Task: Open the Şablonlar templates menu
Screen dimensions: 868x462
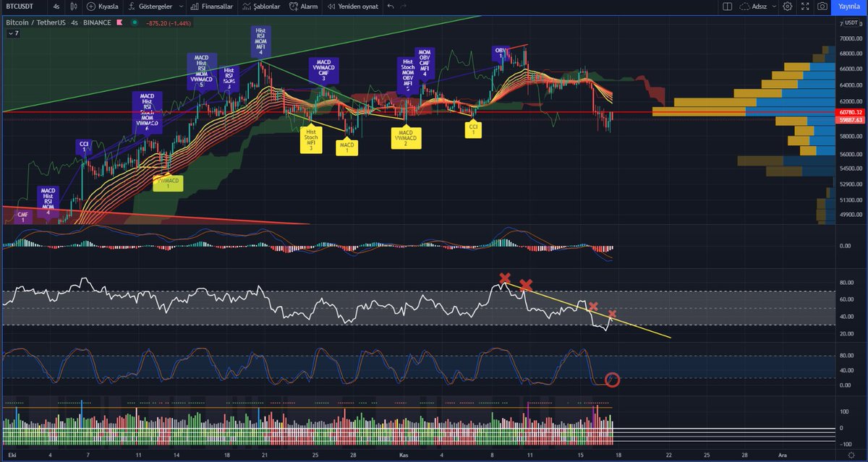Action: coord(262,7)
